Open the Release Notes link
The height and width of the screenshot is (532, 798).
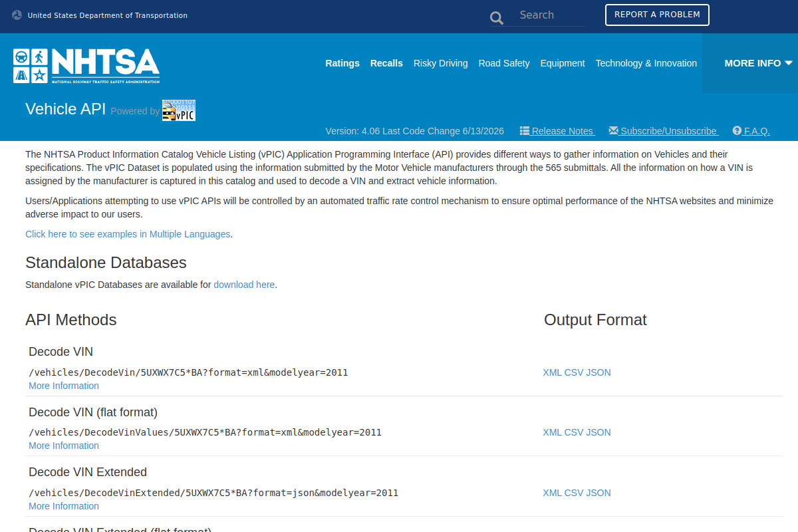coord(562,131)
